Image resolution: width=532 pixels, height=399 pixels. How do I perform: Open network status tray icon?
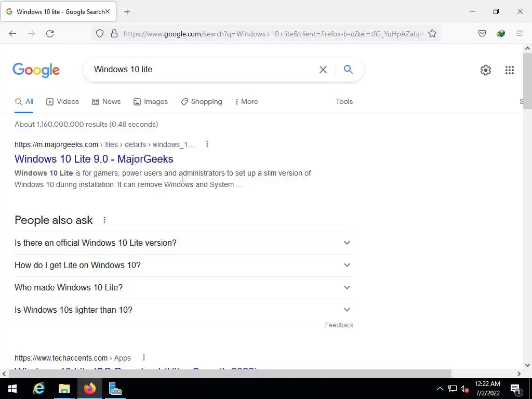[453, 389]
